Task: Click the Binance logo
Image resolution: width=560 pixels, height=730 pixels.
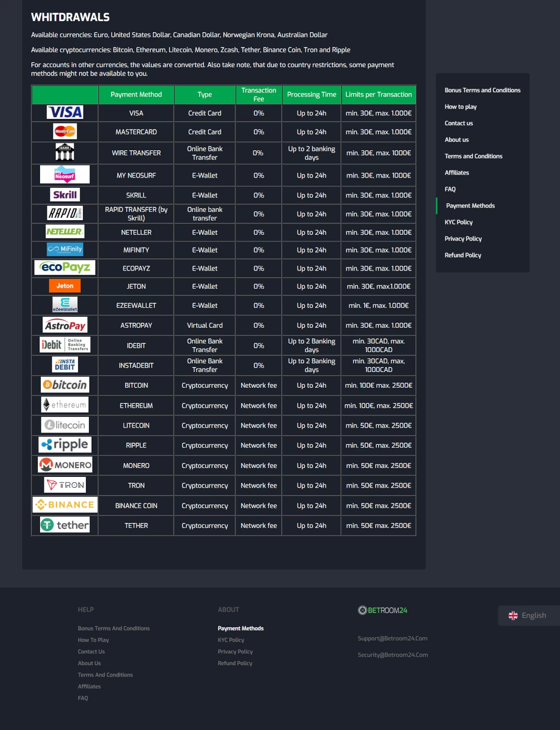Action: click(x=65, y=505)
